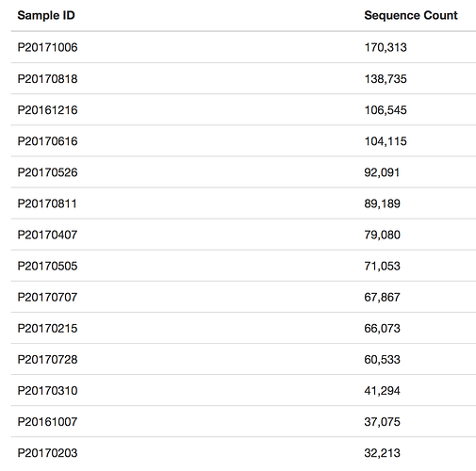Select sample ID P20170707

coord(47,297)
